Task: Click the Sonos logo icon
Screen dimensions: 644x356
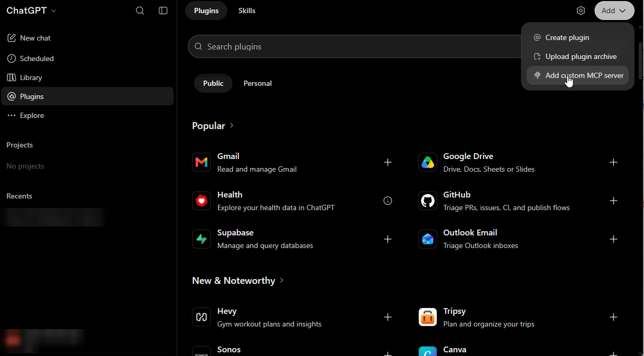Action: coord(202,352)
